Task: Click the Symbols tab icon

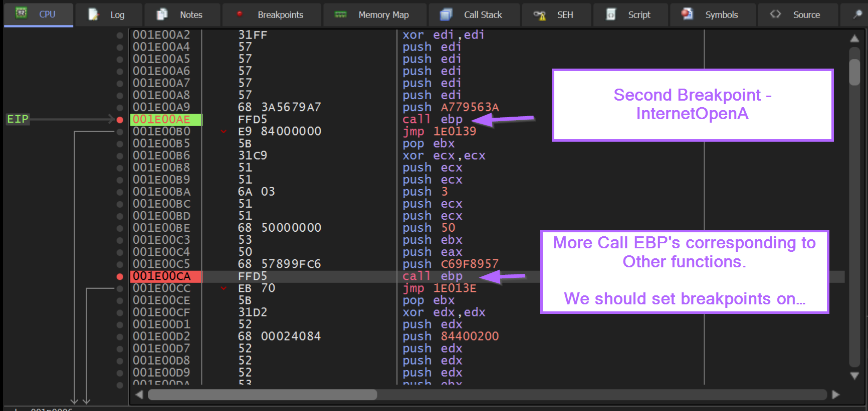Action: click(688, 14)
